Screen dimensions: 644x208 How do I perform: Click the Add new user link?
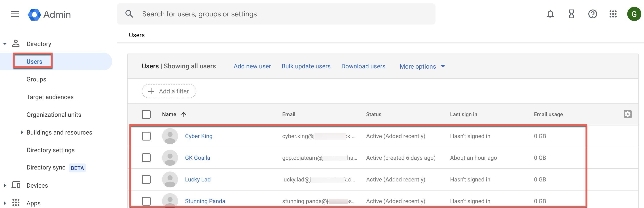[x=252, y=66]
